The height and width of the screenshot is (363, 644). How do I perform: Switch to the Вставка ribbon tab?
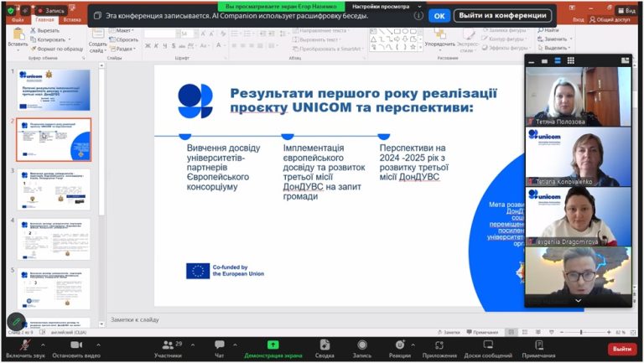(x=72, y=20)
